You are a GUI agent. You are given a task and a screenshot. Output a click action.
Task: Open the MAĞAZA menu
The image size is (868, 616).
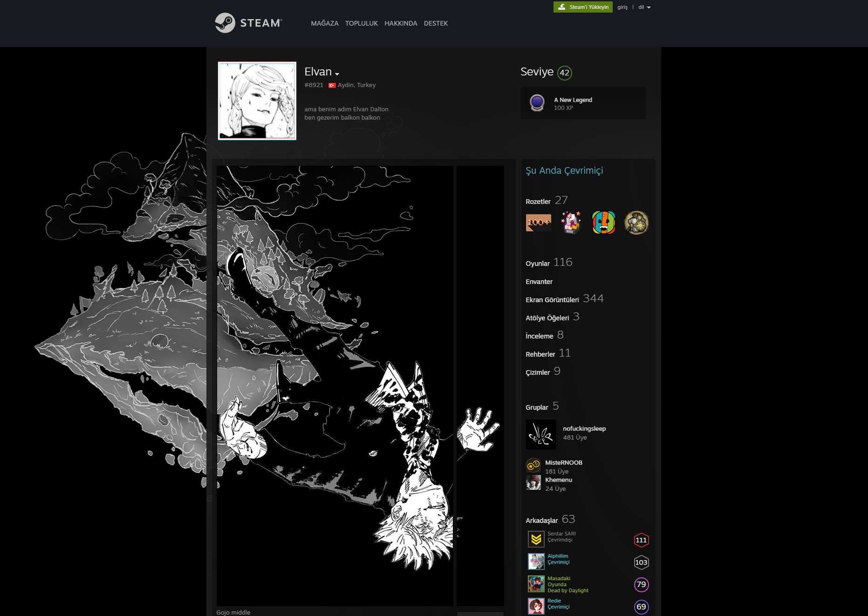325,23
